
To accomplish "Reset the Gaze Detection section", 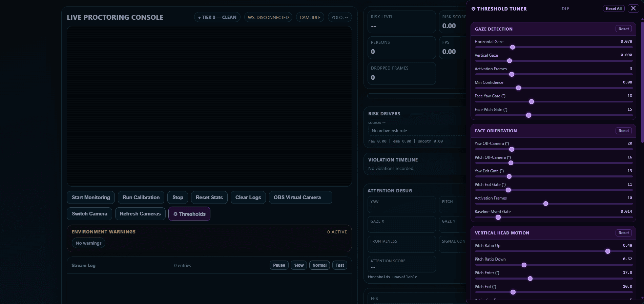I will [623, 29].
